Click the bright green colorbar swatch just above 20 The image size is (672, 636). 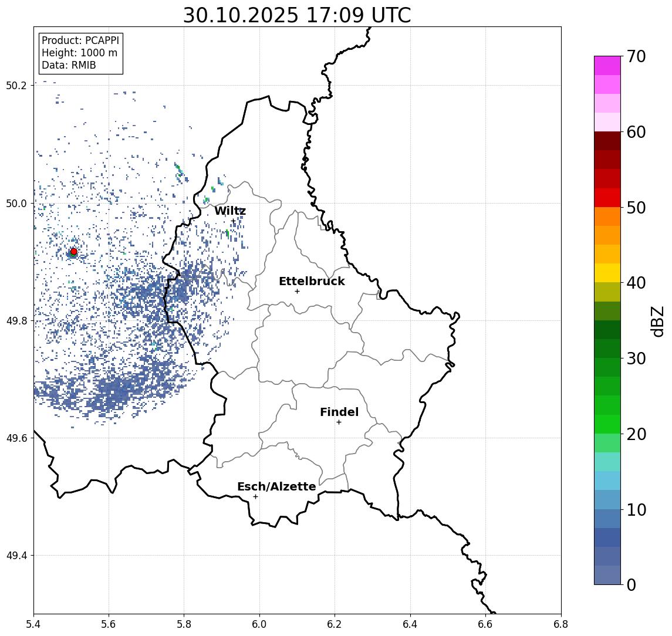[x=607, y=424]
